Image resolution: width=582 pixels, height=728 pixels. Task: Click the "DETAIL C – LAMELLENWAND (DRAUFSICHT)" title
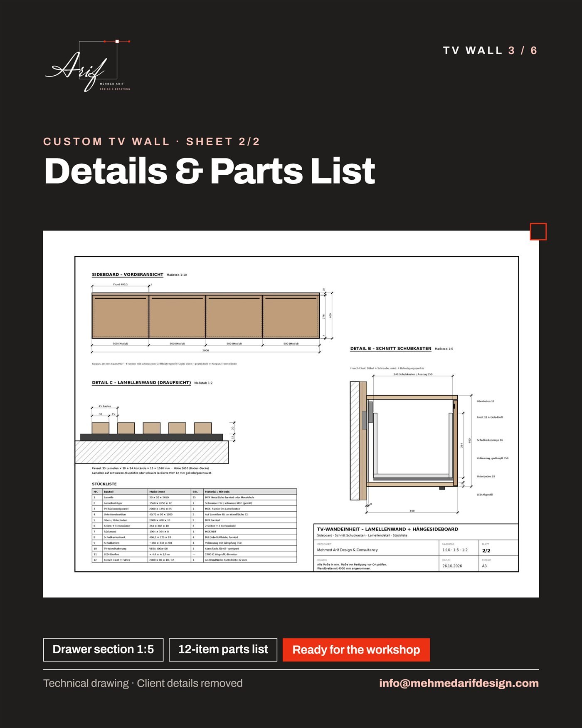pos(141,382)
